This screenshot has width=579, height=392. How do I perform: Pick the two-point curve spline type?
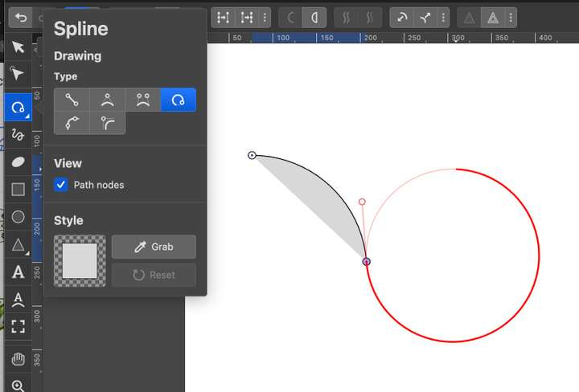[x=142, y=100]
